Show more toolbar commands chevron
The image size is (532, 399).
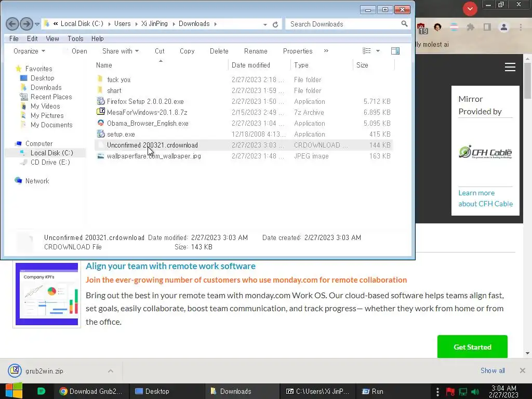326,51
